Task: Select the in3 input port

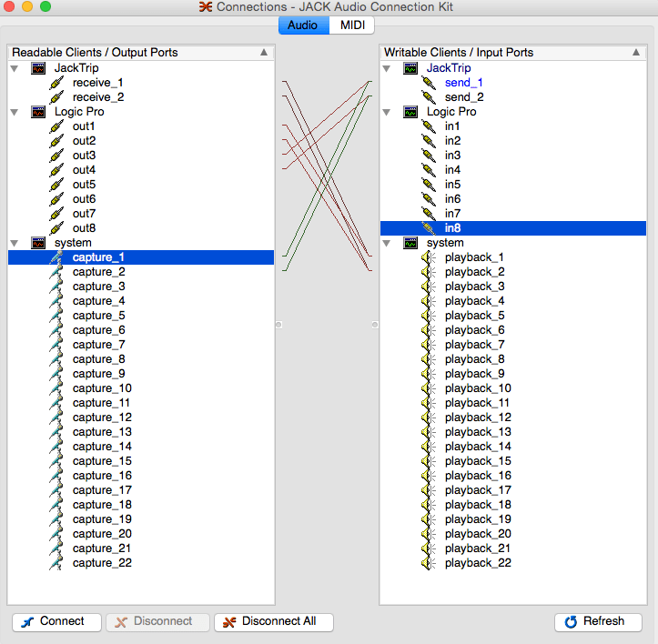Action: tap(453, 156)
